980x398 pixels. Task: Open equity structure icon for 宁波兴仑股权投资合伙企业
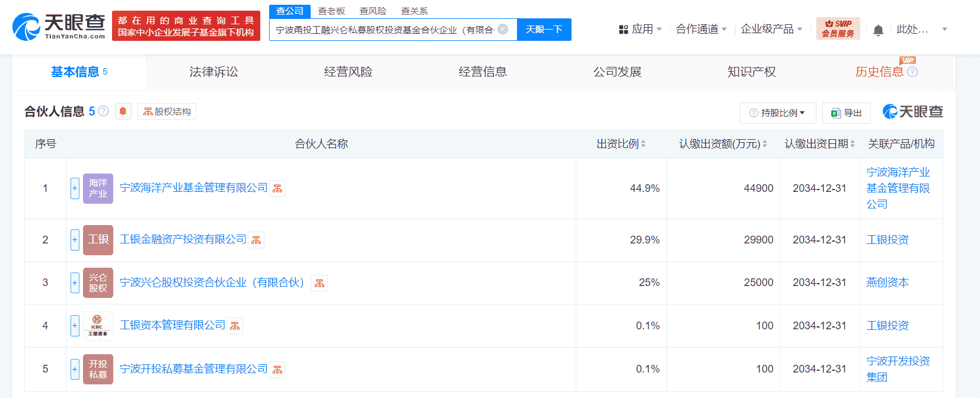click(320, 283)
